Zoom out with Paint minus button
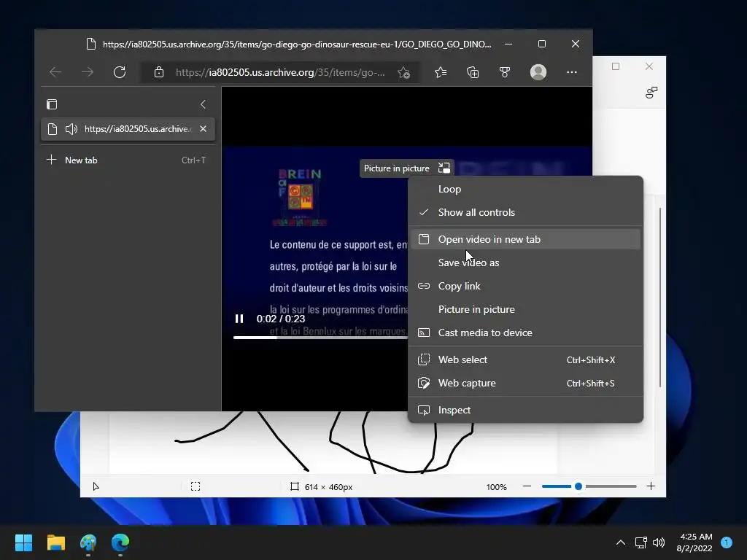747x560 pixels. pos(527,486)
